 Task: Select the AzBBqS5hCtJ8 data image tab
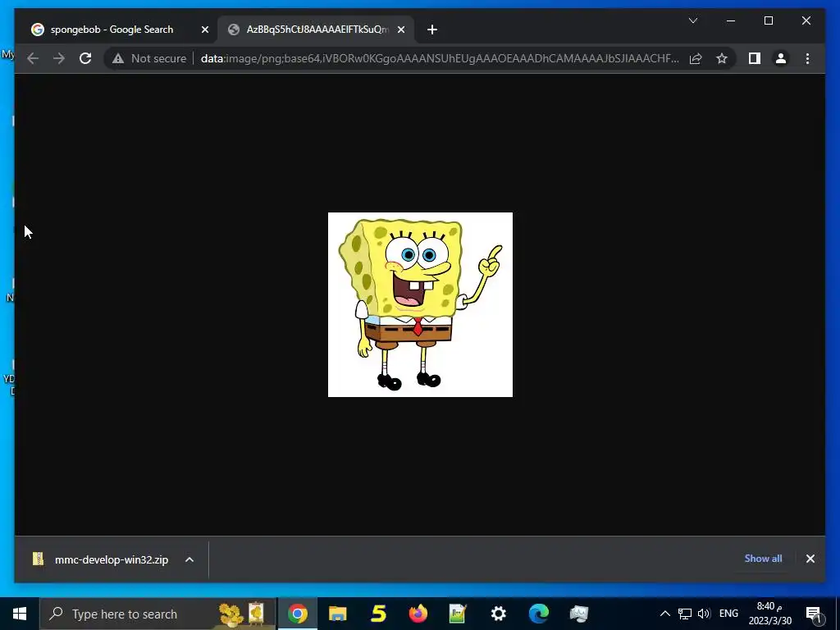pyautogui.click(x=316, y=30)
